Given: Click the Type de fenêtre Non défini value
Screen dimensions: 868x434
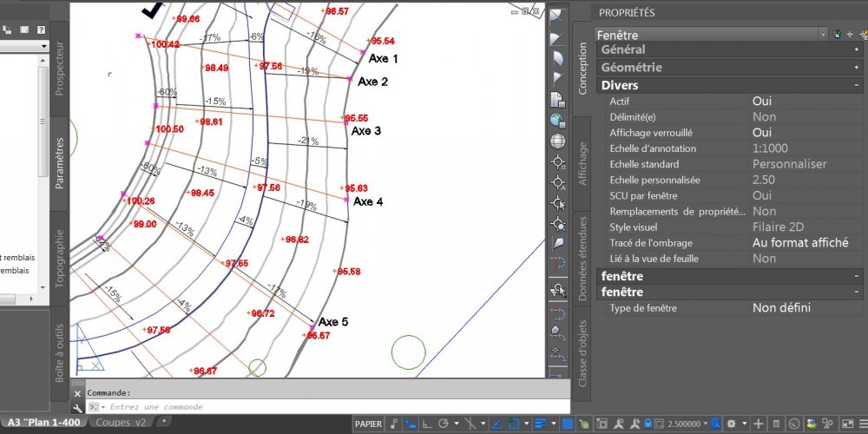Looking at the screenshot, I should click(x=782, y=308).
